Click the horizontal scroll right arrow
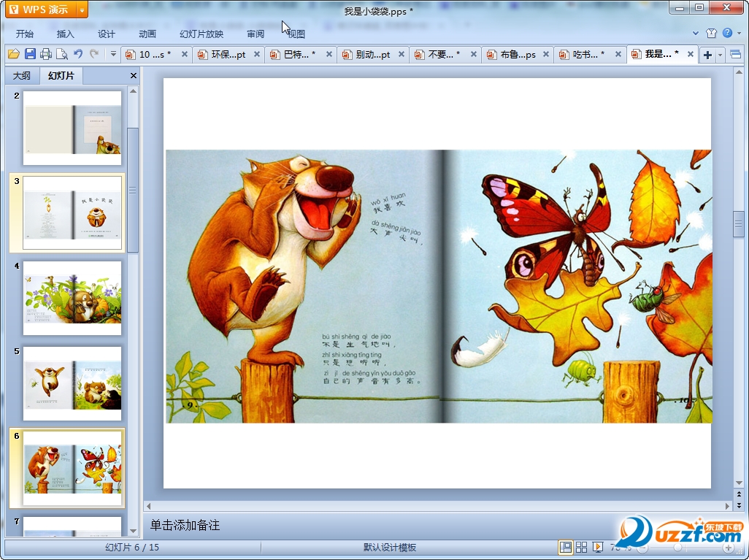Screen dimensions: 749x560 pos(728,505)
